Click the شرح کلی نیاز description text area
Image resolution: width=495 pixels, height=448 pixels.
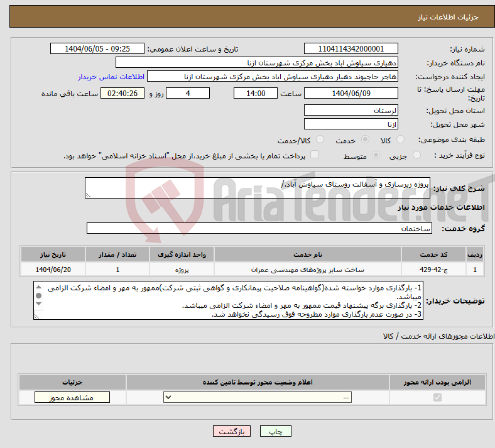(x=258, y=188)
